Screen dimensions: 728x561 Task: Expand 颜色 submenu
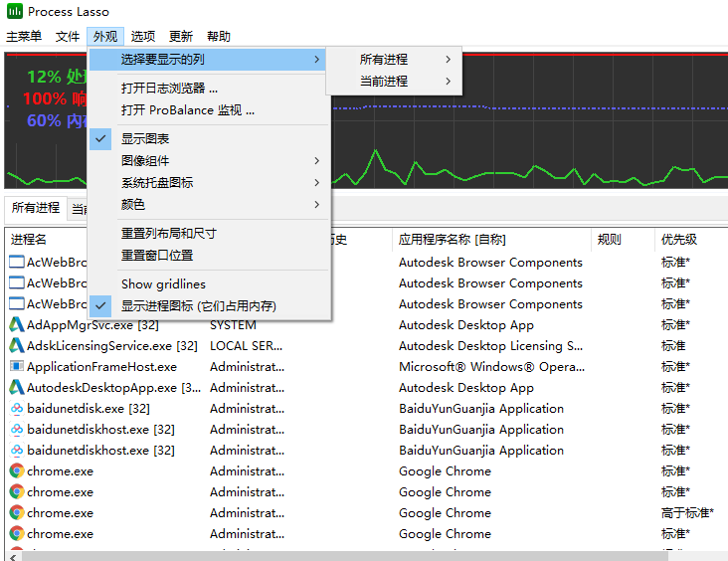pos(209,204)
